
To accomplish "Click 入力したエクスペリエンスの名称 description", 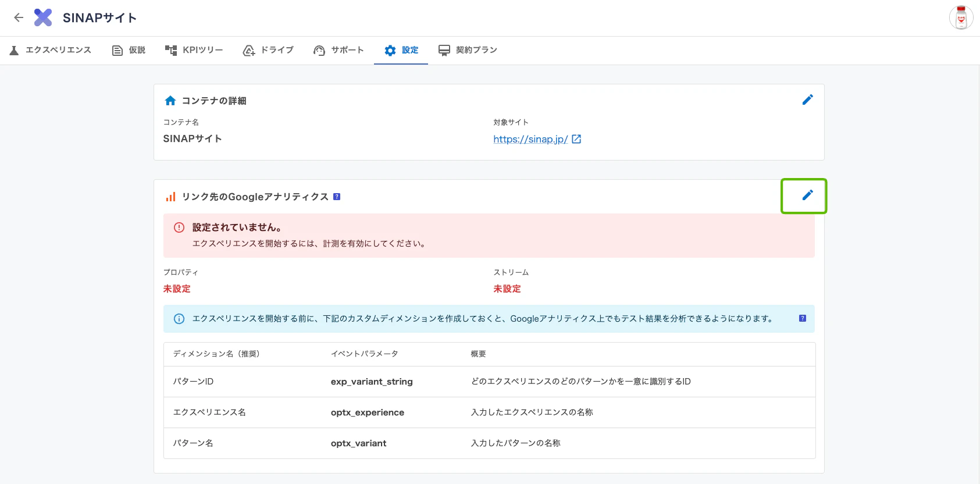I will click(532, 412).
